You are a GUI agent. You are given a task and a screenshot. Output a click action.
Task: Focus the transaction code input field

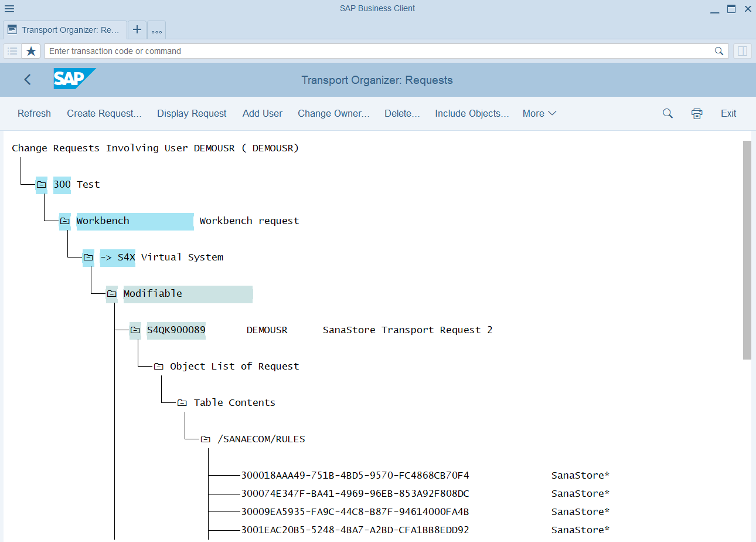tap(378, 51)
